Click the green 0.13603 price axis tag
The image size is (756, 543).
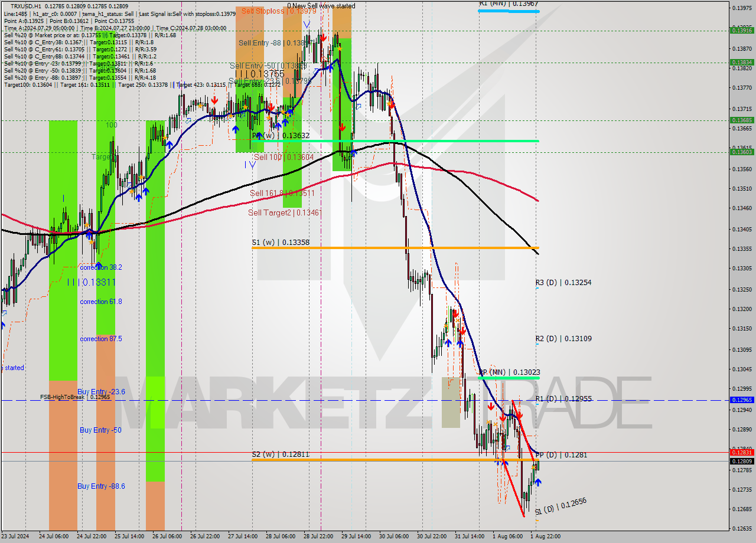click(742, 152)
